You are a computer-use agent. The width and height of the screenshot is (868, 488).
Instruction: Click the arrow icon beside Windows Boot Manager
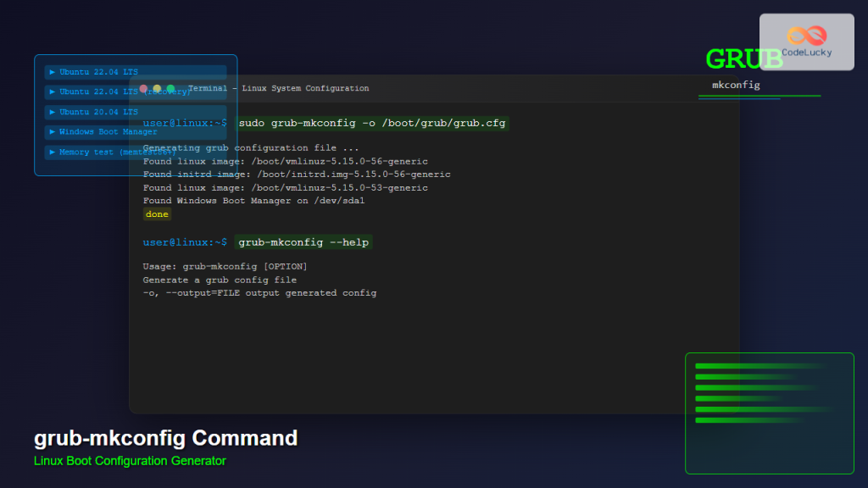click(52, 131)
